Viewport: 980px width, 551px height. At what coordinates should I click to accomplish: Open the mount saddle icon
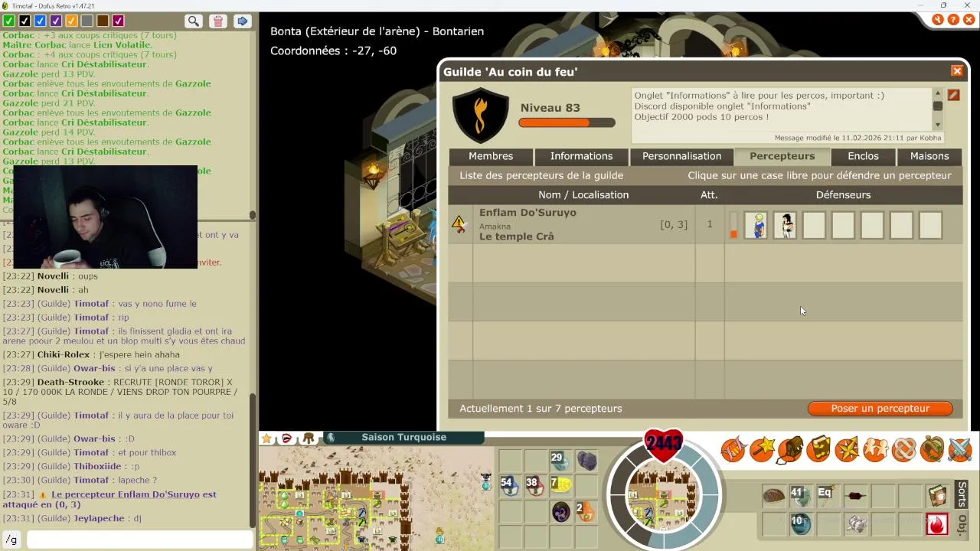(x=932, y=449)
